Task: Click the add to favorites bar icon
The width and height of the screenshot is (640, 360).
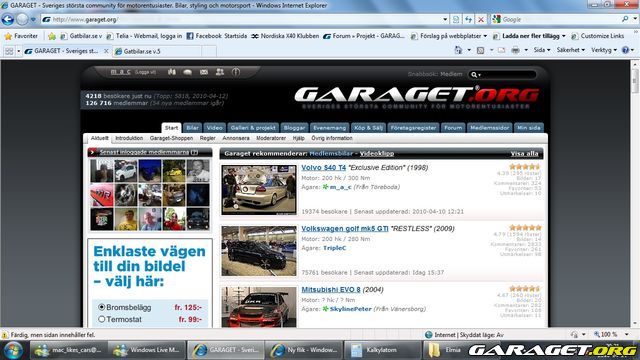Action: coord(52,36)
